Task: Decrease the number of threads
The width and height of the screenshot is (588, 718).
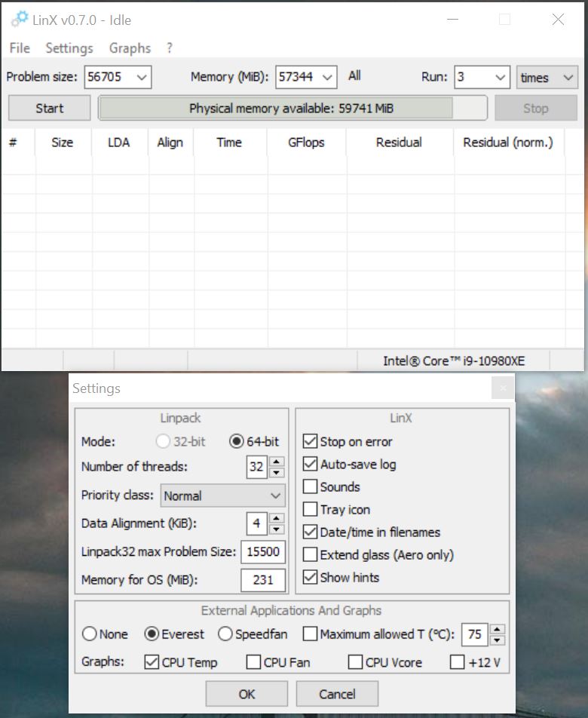Action: [x=277, y=473]
